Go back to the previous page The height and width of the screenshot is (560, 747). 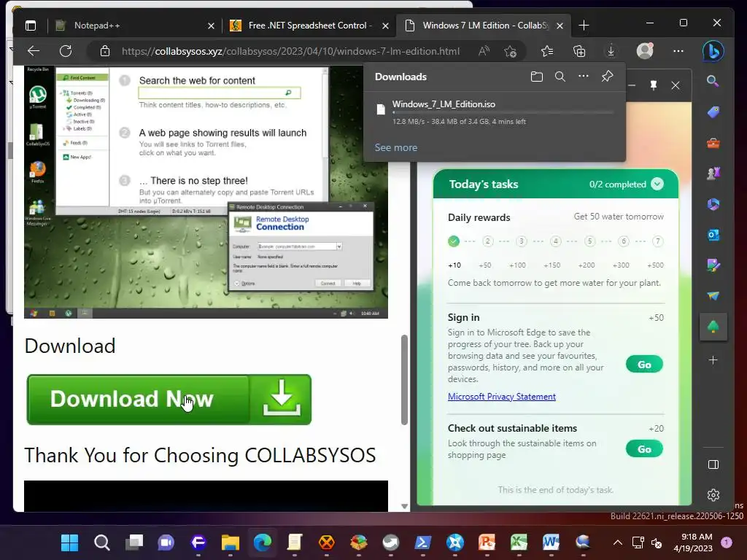(x=34, y=51)
